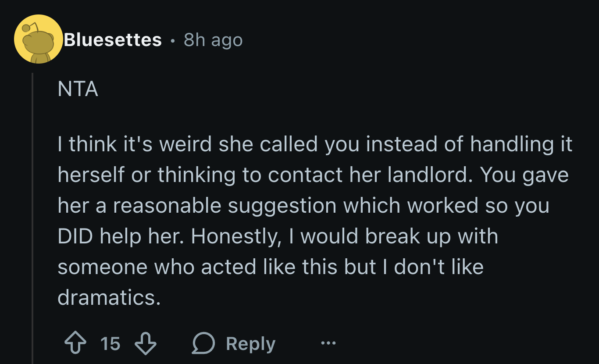Open Bluesettes' Snoo avatar
Image resolution: width=599 pixels, height=364 pixels.
pos(38,39)
